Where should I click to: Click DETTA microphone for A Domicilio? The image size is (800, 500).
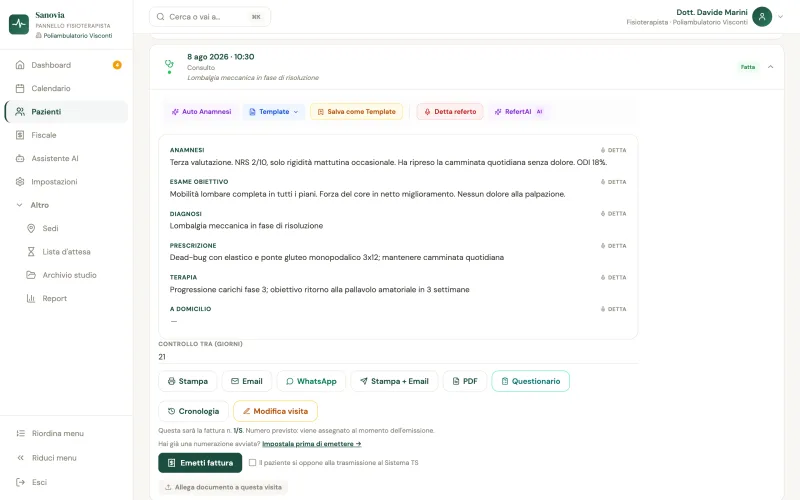(613, 309)
